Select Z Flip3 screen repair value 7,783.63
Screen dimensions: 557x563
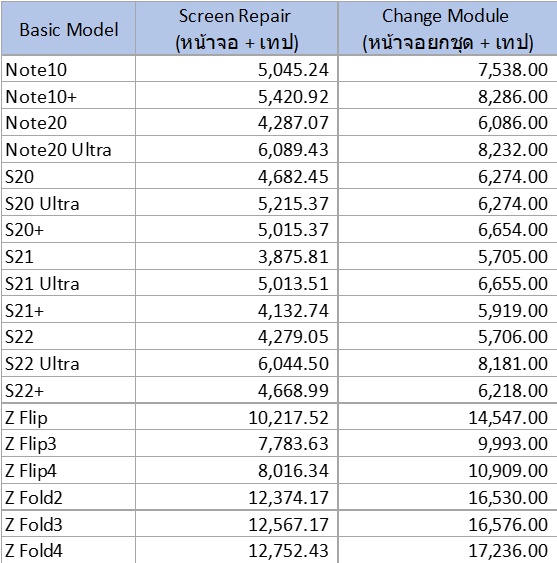(x=237, y=443)
